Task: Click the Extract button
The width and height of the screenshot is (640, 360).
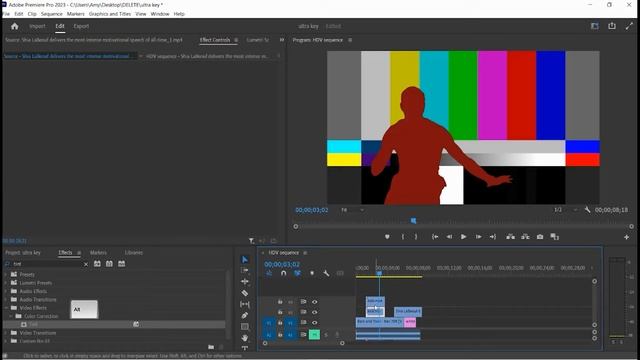Action: coord(525,237)
